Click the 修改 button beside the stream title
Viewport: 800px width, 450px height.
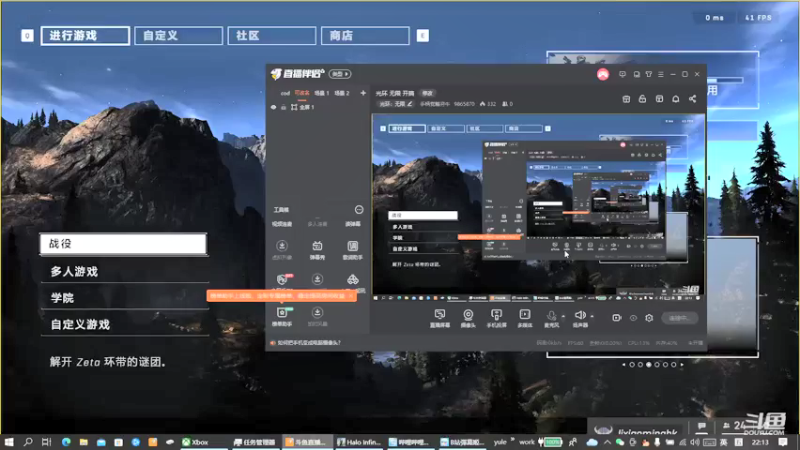tap(427, 93)
